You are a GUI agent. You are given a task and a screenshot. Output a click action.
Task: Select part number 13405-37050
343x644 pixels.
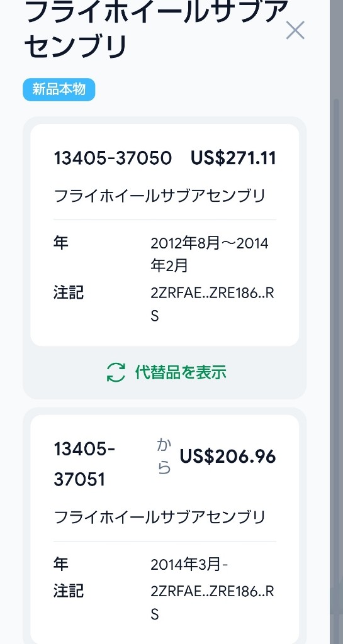pyautogui.click(x=113, y=158)
